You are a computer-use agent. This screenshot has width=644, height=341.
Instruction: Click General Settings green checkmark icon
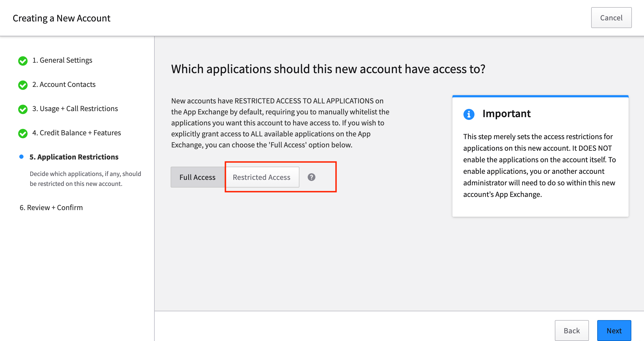[23, 61]
